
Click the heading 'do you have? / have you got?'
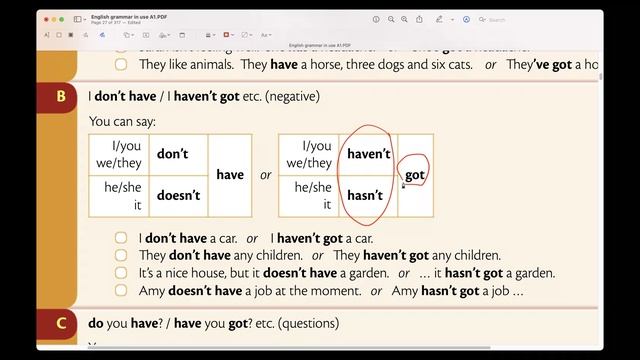coord(213,323)
